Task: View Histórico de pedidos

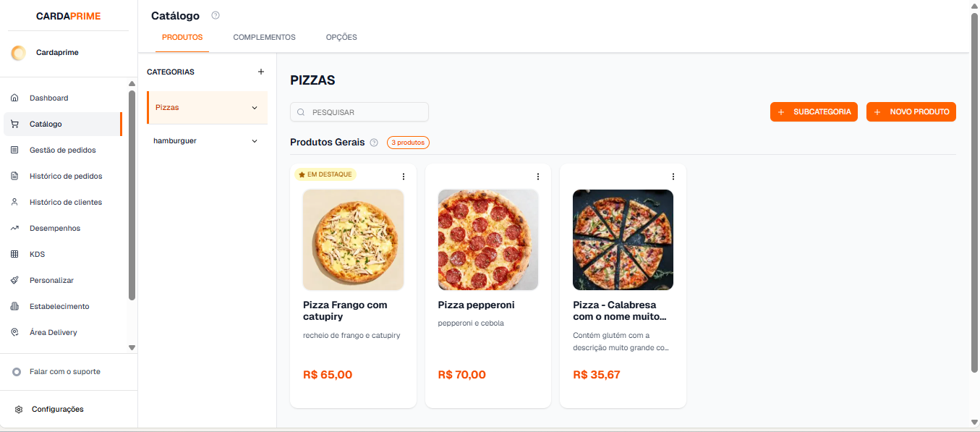Action: (65, 176)
